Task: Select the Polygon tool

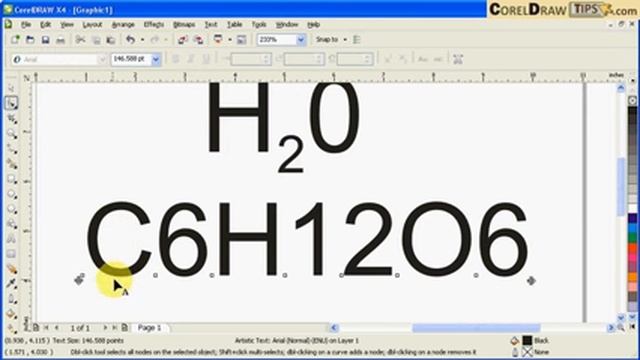Action: coord(11,209)
